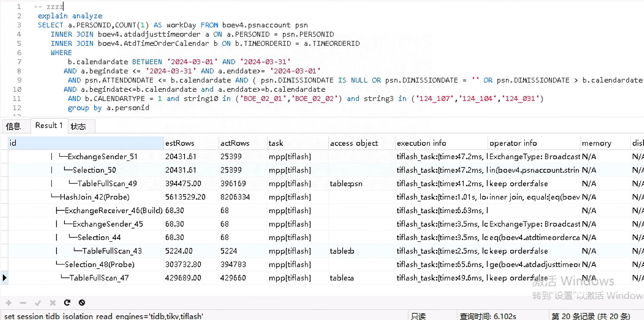Click the actRows column header
Screen dimensions: 644x320
tap(243, 143)
